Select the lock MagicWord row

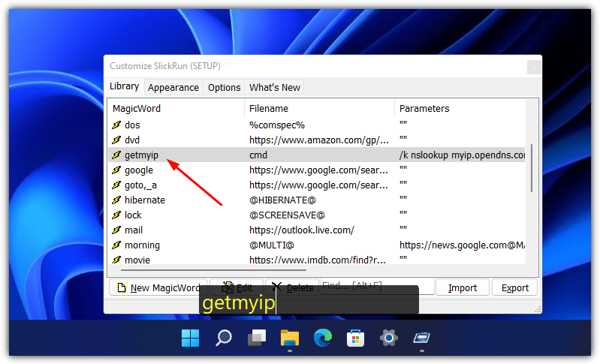tap(317, 215)
